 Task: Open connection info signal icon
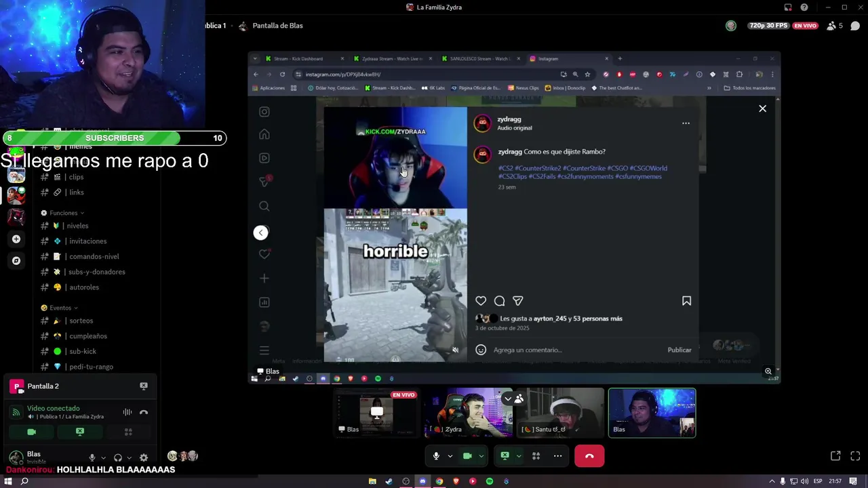16,412
